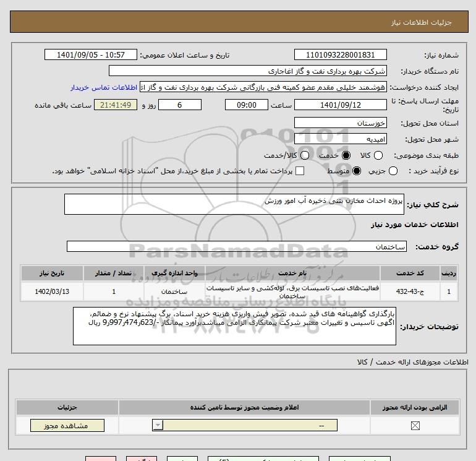The width and height of the screenshot is (476, 461).
Task: Toggle the اسناد خزانه اسلامی payment checkbox
Action: tap(300, 171)
